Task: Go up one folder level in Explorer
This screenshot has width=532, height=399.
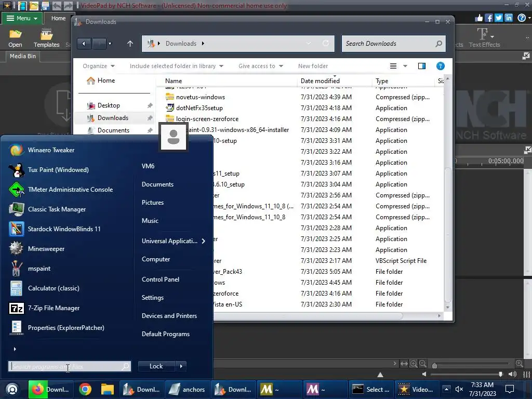Action: click(130, 44)
